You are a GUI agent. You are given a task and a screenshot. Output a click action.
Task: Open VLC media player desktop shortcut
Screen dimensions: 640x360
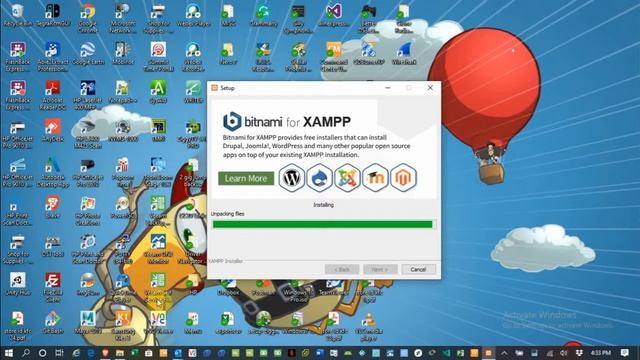(369, 327)
